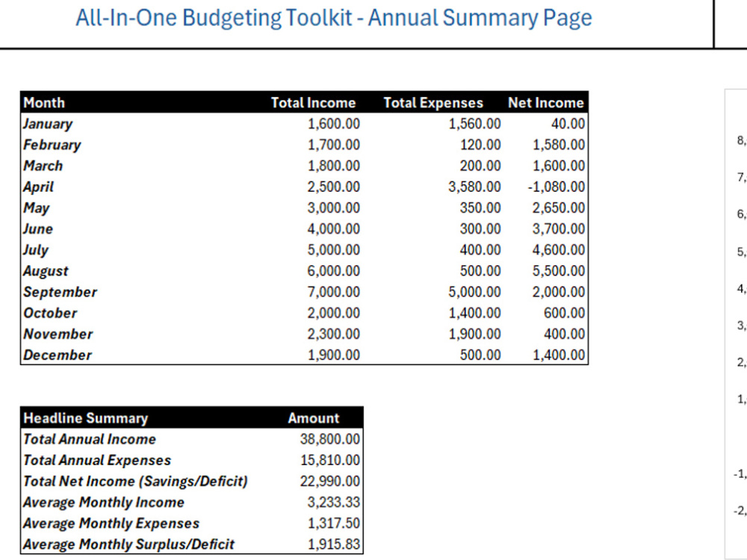Viewport: 747px width, 560px height.
Task: Select March total expenses 200.00
Action: [x=480, y=166]
